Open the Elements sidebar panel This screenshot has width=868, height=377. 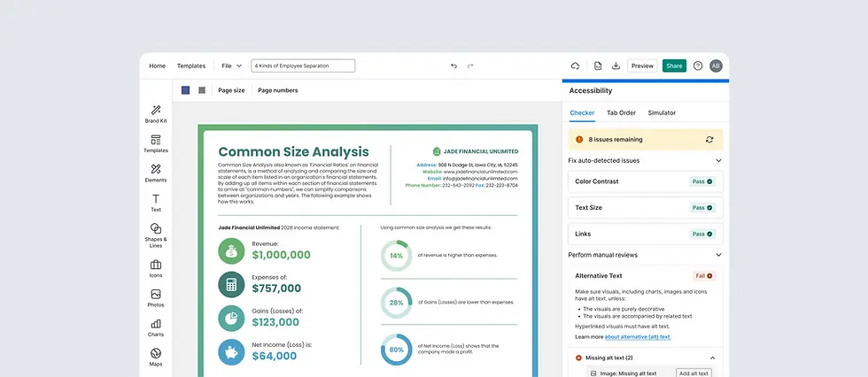156,173
